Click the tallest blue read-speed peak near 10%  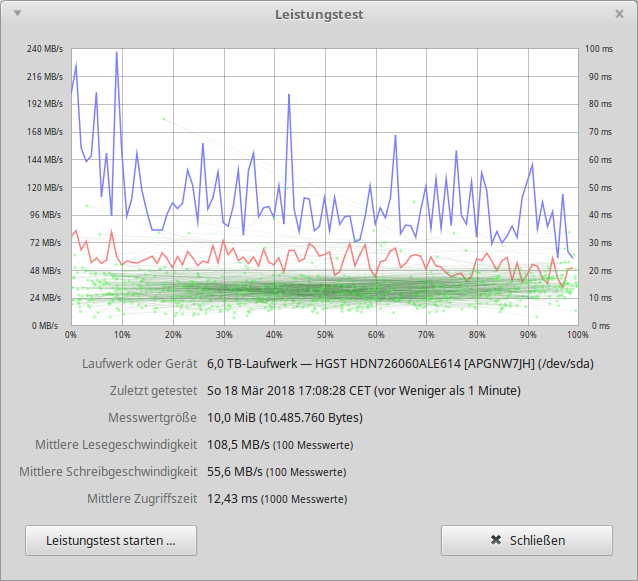[117, 55]
